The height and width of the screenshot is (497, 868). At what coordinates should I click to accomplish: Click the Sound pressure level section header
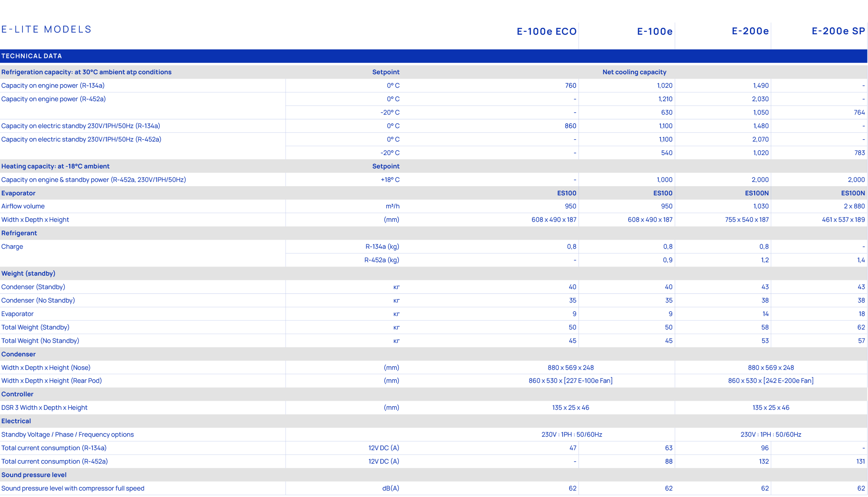(x=34, y=475)
